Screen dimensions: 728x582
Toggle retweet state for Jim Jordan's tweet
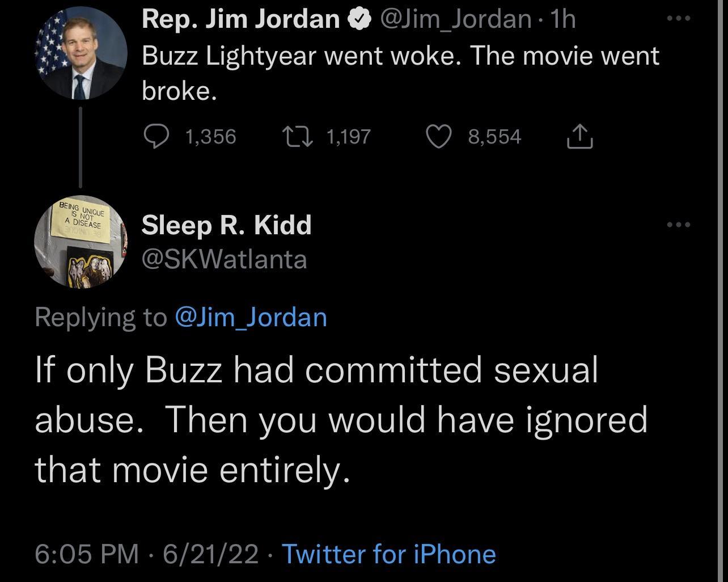(299, 136)
